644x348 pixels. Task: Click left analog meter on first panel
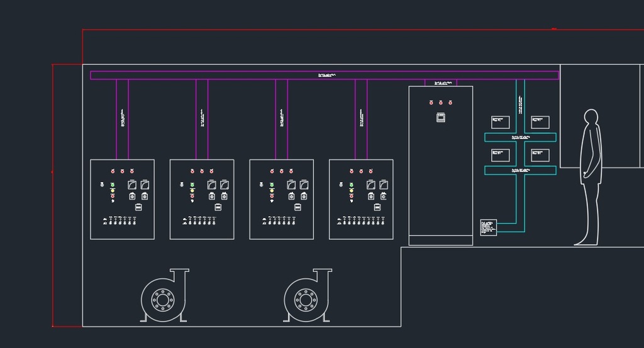pos(132,185)
